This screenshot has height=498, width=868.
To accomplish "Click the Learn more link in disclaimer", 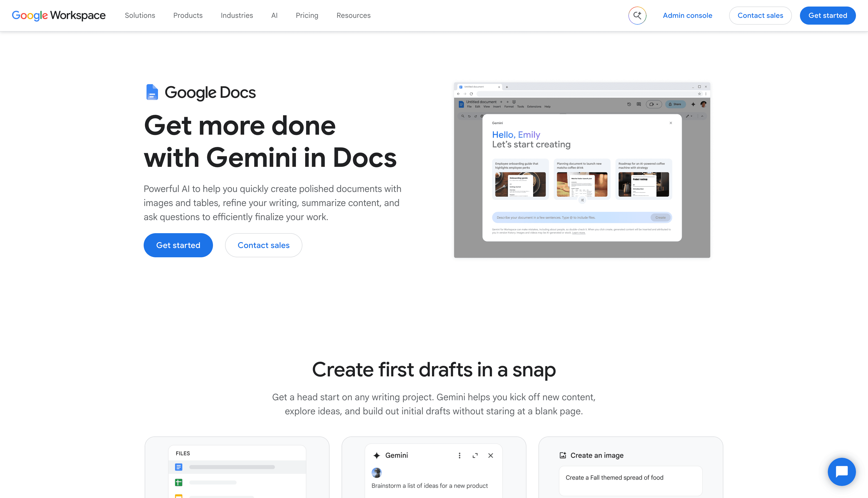I will tap(578, 233).
